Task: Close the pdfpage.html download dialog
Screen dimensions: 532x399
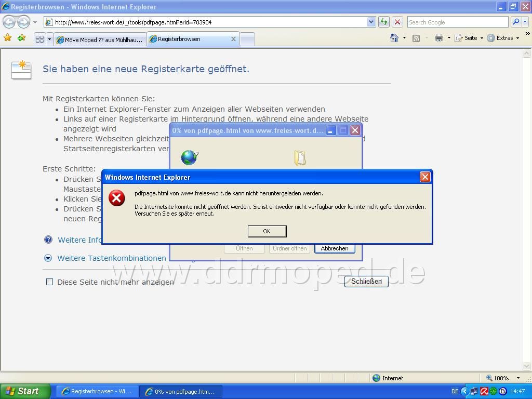Action: pyautogui.click(x=355, y=130)
